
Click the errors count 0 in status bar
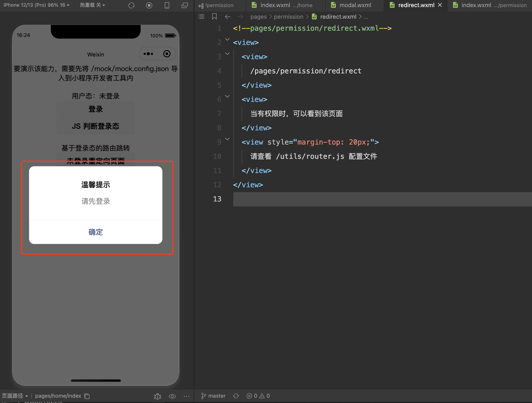point(252,396)
